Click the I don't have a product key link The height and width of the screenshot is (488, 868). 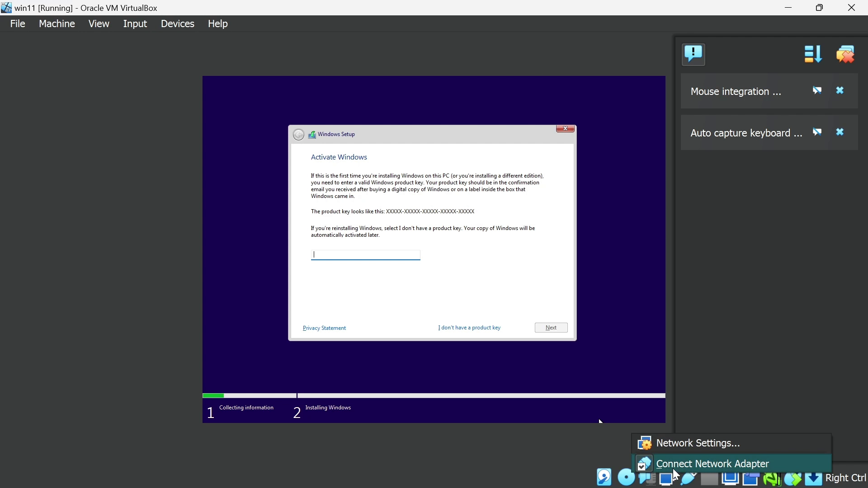469,328
